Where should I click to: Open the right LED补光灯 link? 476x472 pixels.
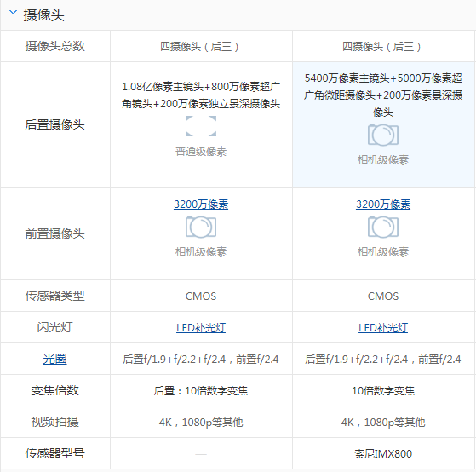click(x=383, y=328)
